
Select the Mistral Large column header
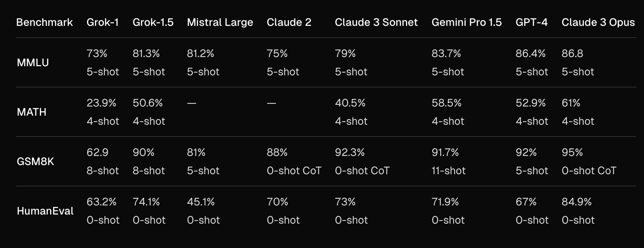pyautogui.click(x=220, y=22)
